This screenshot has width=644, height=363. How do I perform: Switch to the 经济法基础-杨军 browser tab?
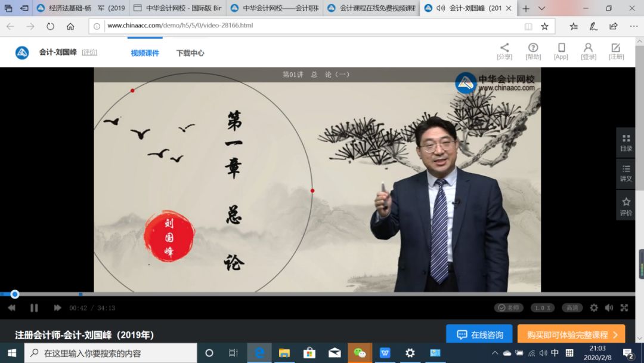click(81, 8)
